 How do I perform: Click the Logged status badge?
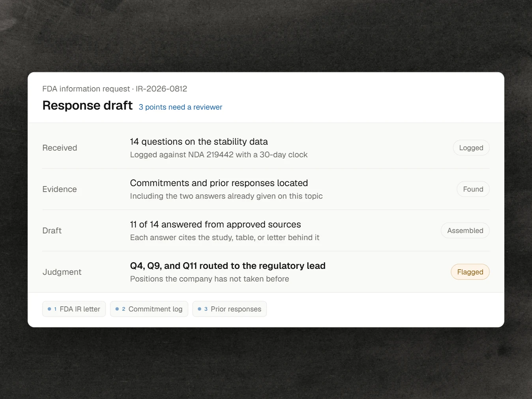471,148
